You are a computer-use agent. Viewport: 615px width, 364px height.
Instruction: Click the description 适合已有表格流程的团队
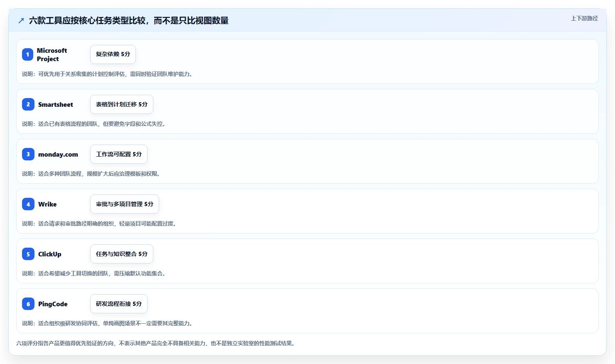pyautogui.click(x=68, y=124)
